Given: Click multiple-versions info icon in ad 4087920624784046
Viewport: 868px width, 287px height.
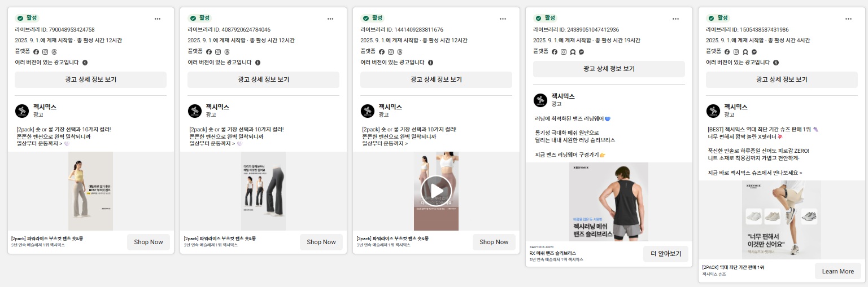Looking at the screenshot, I should 258,63.
